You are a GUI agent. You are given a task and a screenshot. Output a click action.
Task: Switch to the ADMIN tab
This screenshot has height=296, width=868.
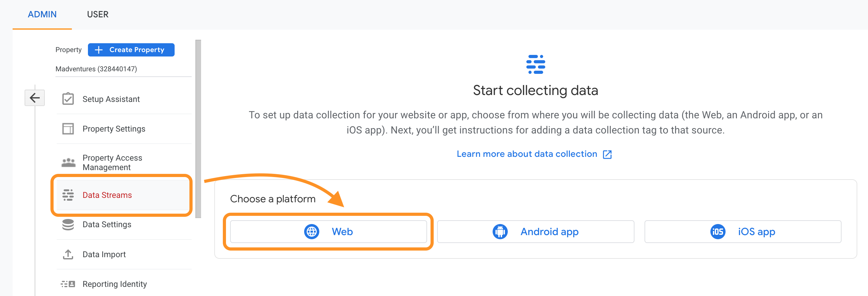(x=42, y=15)
